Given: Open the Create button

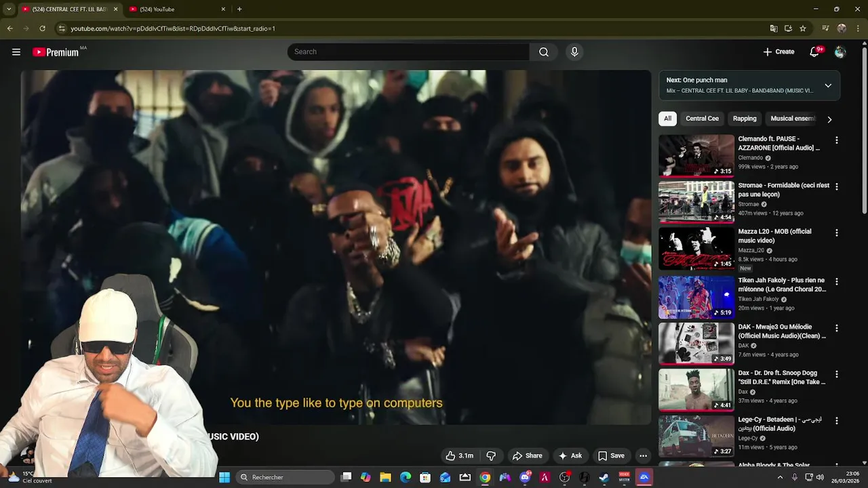Looking at the screenshot, I should coord(778,52).
